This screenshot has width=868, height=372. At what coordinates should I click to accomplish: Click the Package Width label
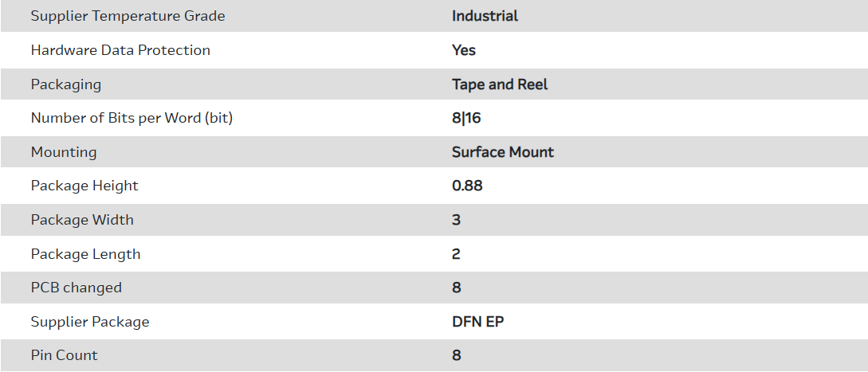tap(82, 220)
